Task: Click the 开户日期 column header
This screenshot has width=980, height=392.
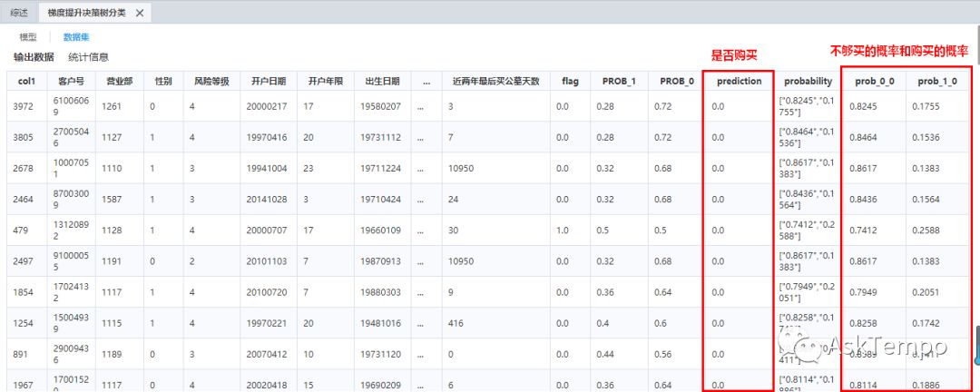Action: pos(269,82)
